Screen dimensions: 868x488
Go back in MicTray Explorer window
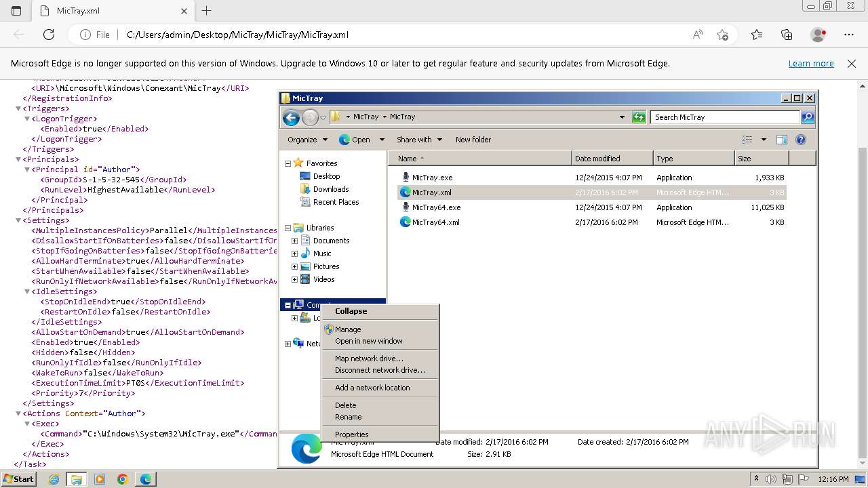(x=292, y=118)
